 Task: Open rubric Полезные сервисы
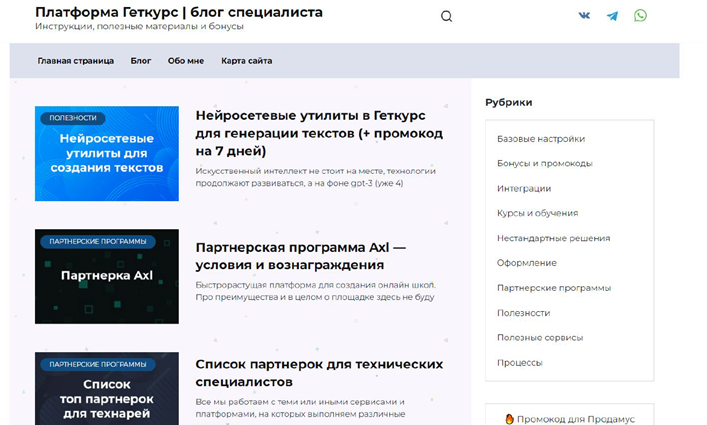coord(540,338)
